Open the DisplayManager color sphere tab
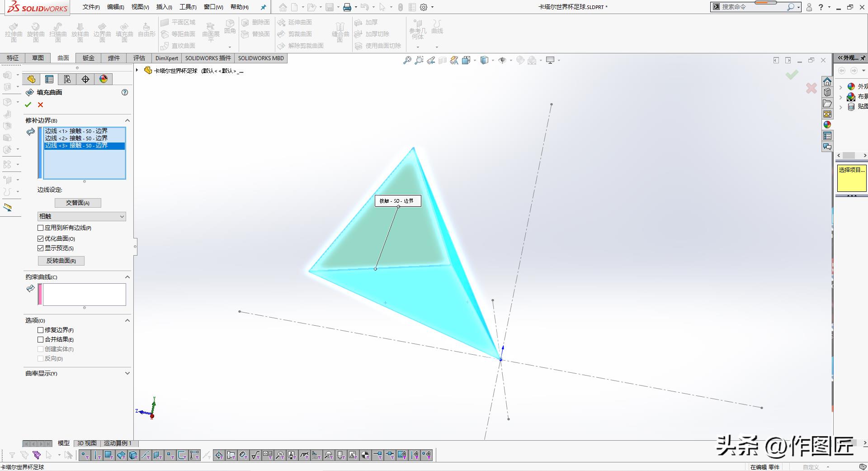This screenshot has width=868, height=471. coord(104,79)
